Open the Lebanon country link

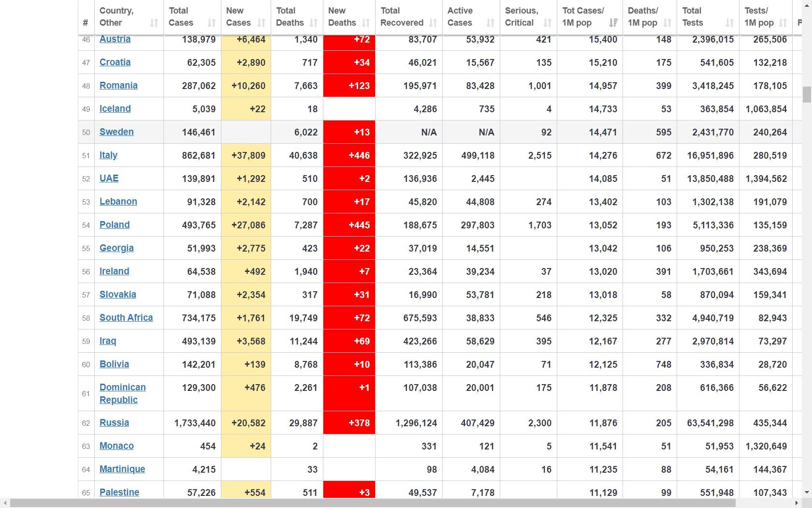[118, 202]
